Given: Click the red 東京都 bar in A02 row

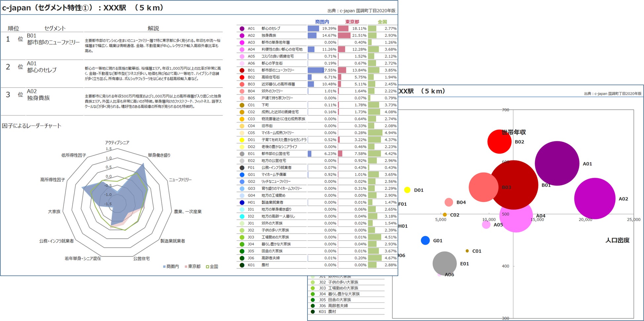Looking at the screenshot, I should (x=344, y=36).
